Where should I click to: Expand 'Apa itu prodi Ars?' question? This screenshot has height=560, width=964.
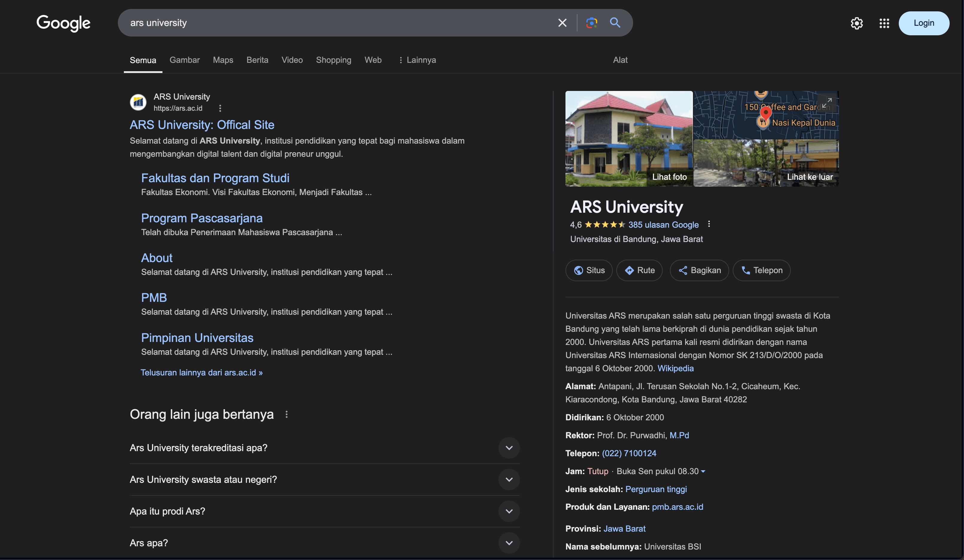[x=324, y=511]
